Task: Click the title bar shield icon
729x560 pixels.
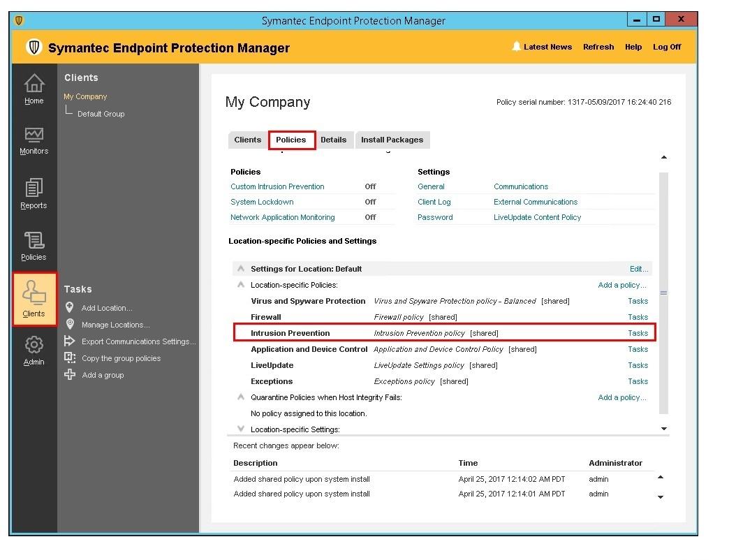Action: click(19, 21)
